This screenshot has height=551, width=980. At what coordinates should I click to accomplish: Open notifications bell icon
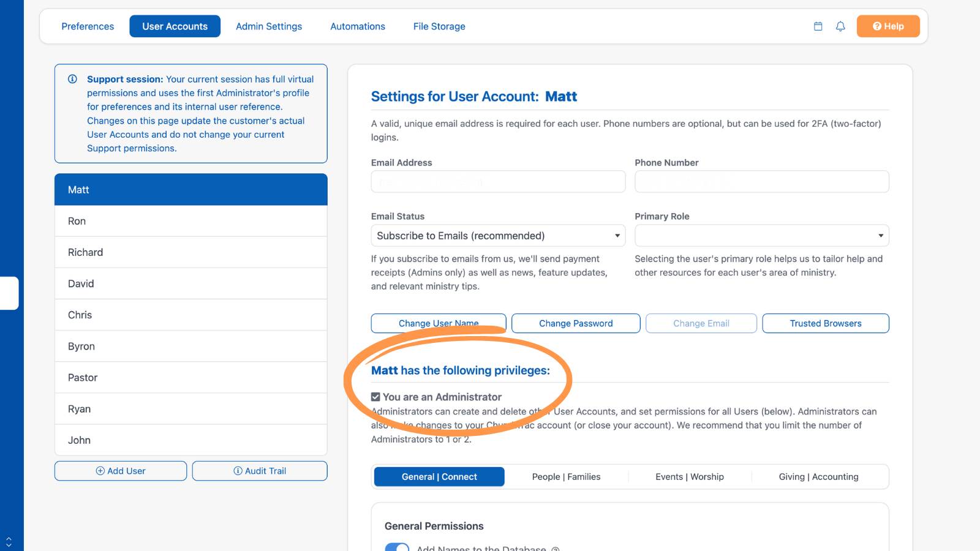tap(840, 26)
